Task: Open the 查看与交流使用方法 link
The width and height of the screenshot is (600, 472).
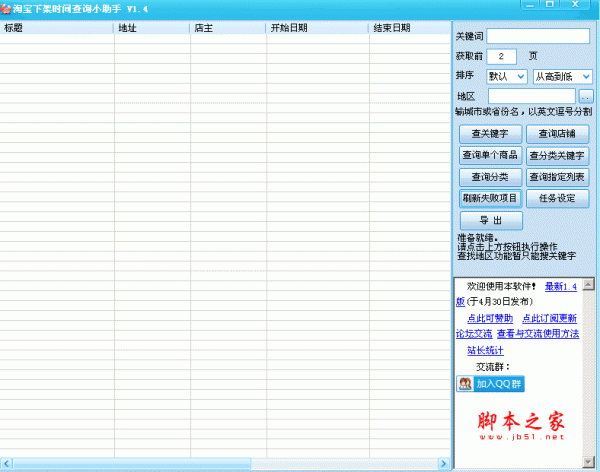Action: (x=538, y=334)
